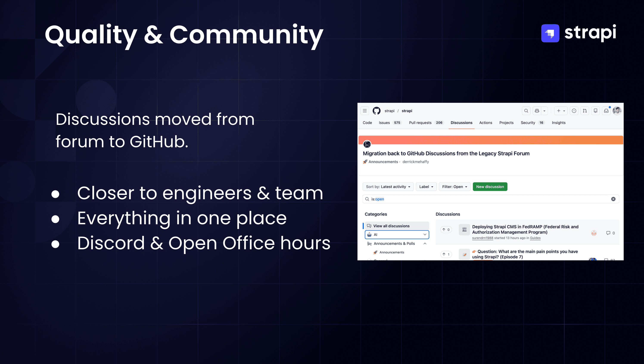Select the Announcements subcategory in the sidebar
The height and width of the screenshot is (364, 644).
(392, 252)
